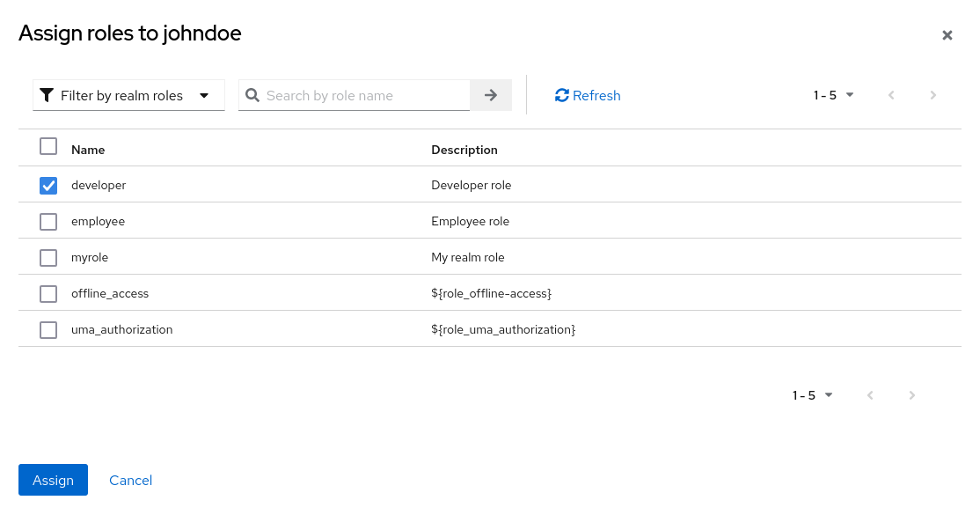Viewport: 980px width, 515px height.
Task: Click the Refresh icon link
Action: click(x=562, y=95)
